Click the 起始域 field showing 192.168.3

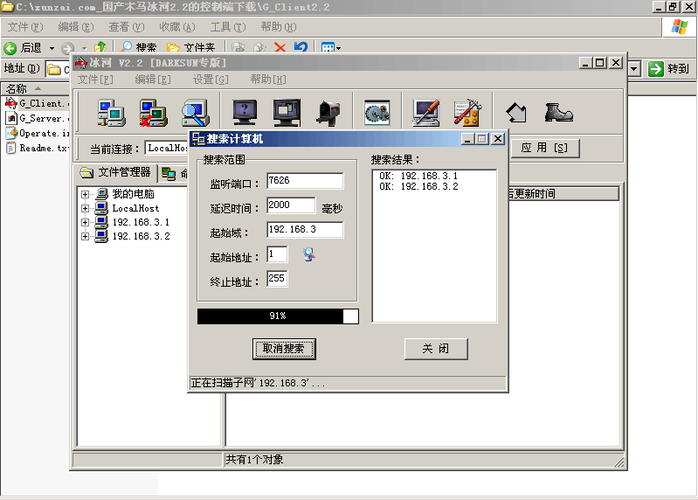click(x=305, y=229)
